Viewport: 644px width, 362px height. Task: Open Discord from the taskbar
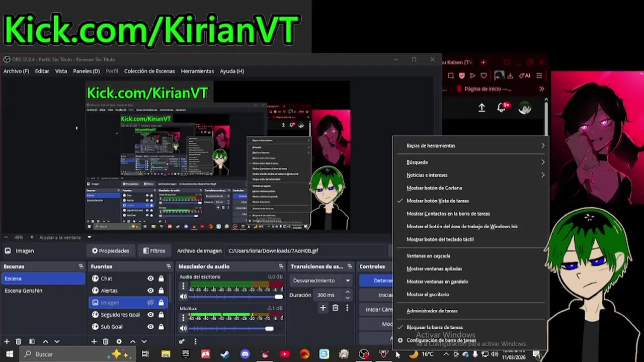coord(245,354)
